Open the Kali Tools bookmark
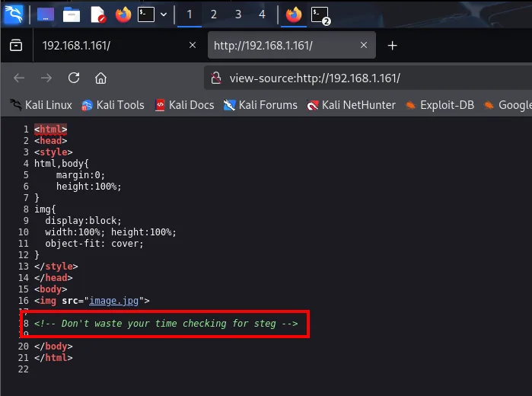 coord(113,105)
